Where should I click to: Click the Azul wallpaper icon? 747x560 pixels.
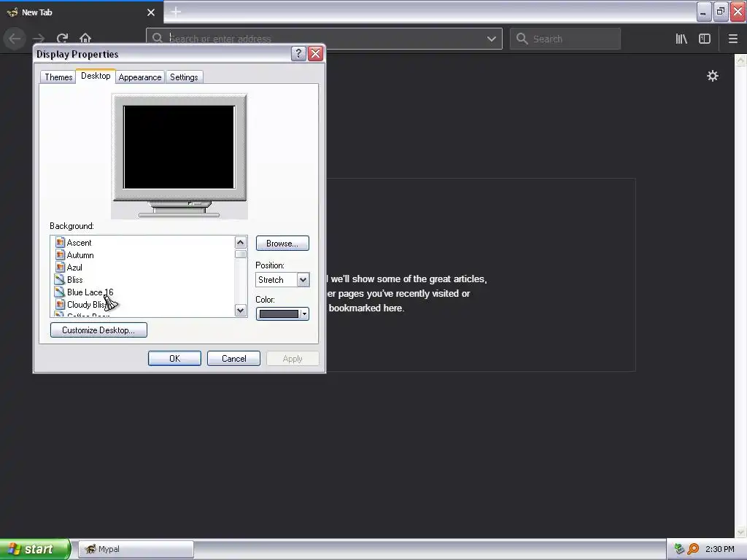click(60, 267)
